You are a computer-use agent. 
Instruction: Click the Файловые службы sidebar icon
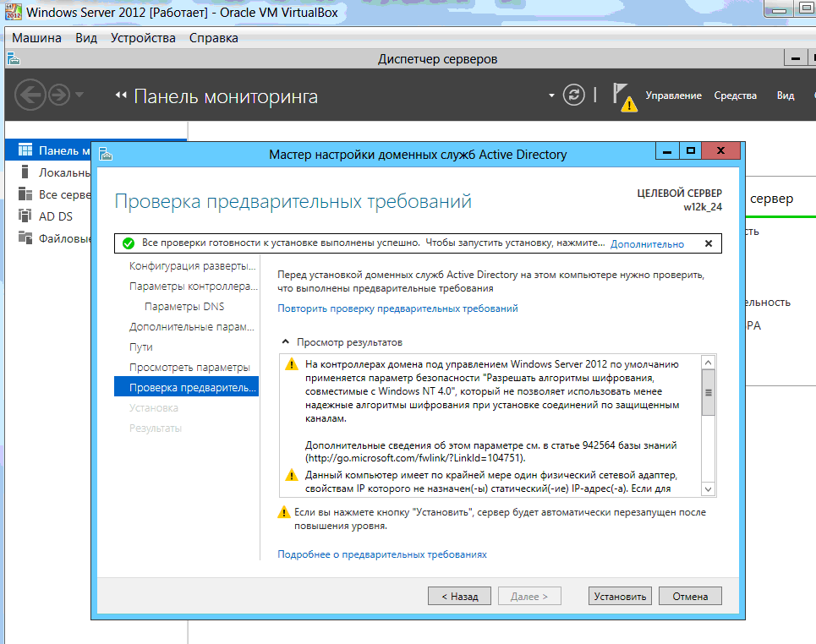coord(25,237)
